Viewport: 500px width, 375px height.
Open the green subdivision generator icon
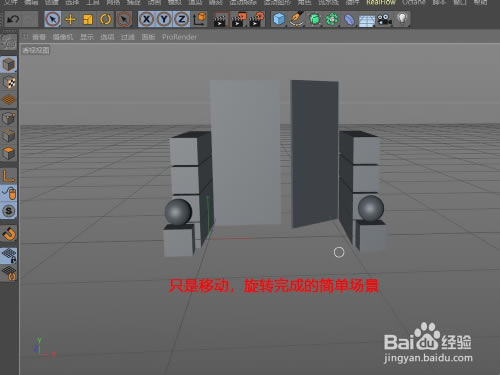tap(314, 19)
